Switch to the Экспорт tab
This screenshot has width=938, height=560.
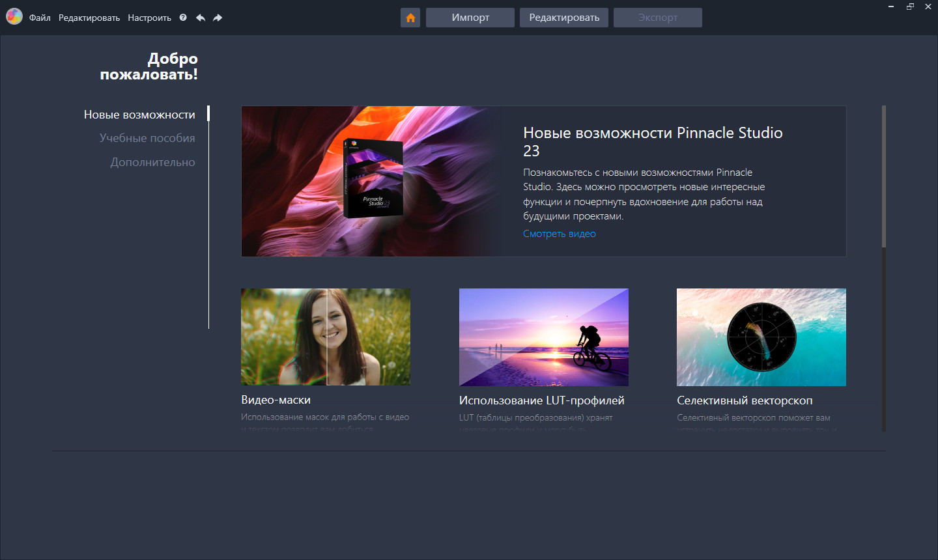[x=658, y=18]
